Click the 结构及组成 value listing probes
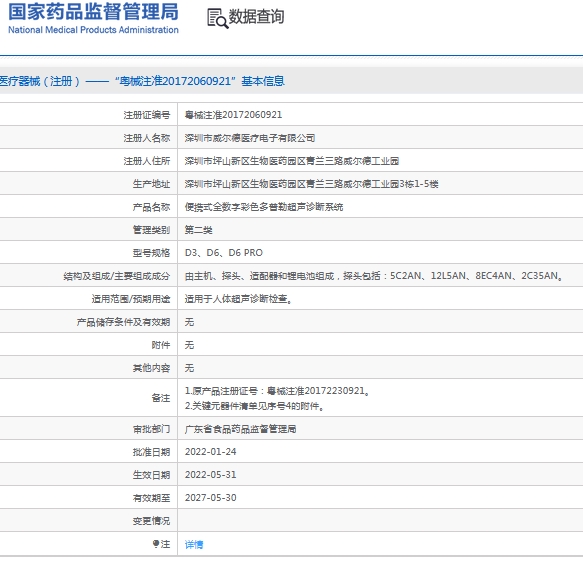Viewport: 583px width, 564px height. (x=374, y=276)
